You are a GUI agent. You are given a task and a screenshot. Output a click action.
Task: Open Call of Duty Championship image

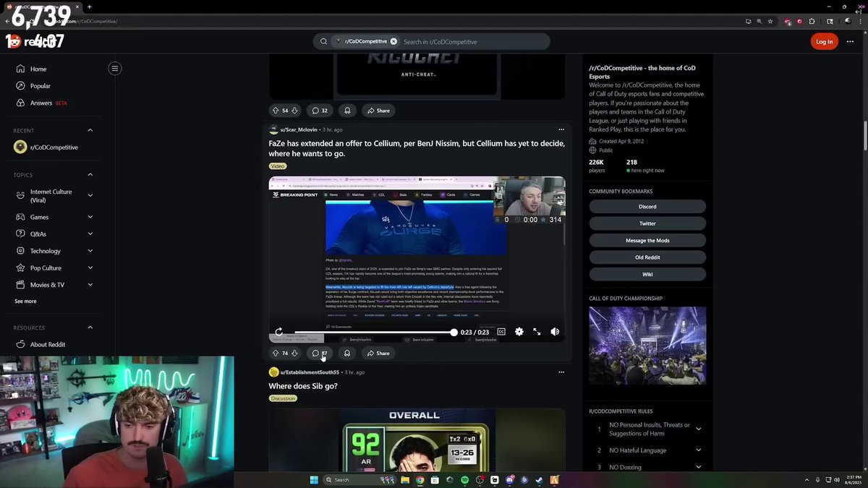(x=647, y=346)
